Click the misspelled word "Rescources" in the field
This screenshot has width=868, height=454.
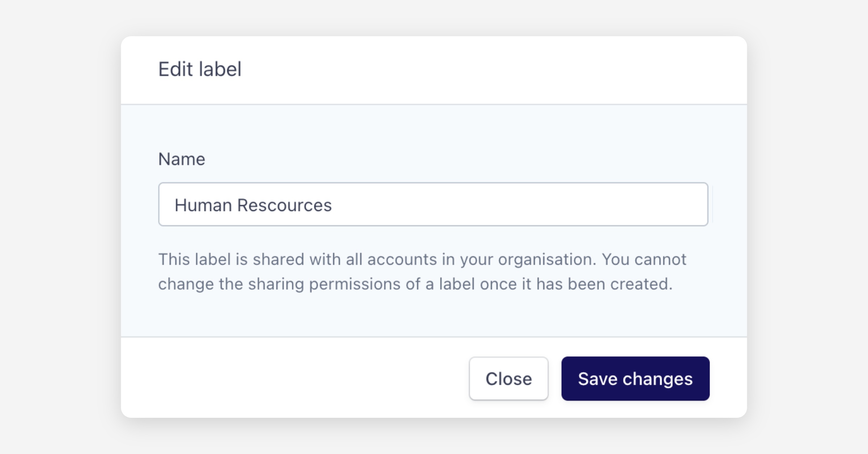point(284,205)
